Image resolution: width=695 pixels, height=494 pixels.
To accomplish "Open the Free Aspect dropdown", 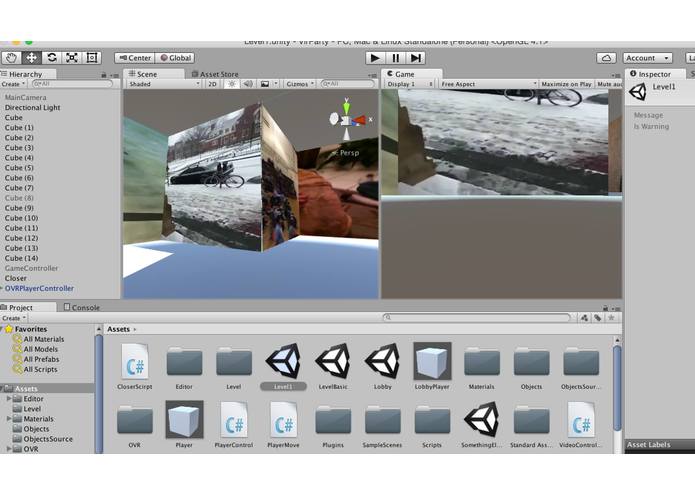I will [488, 84].
